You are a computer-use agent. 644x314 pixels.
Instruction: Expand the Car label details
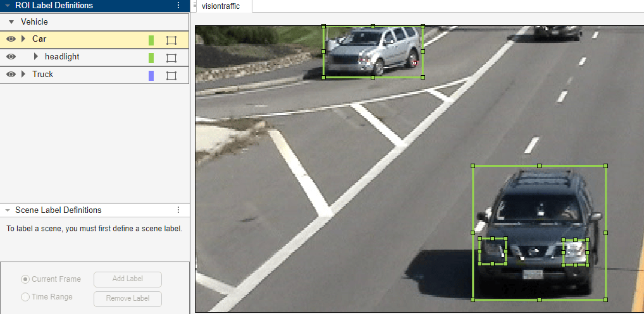point(23,39)
